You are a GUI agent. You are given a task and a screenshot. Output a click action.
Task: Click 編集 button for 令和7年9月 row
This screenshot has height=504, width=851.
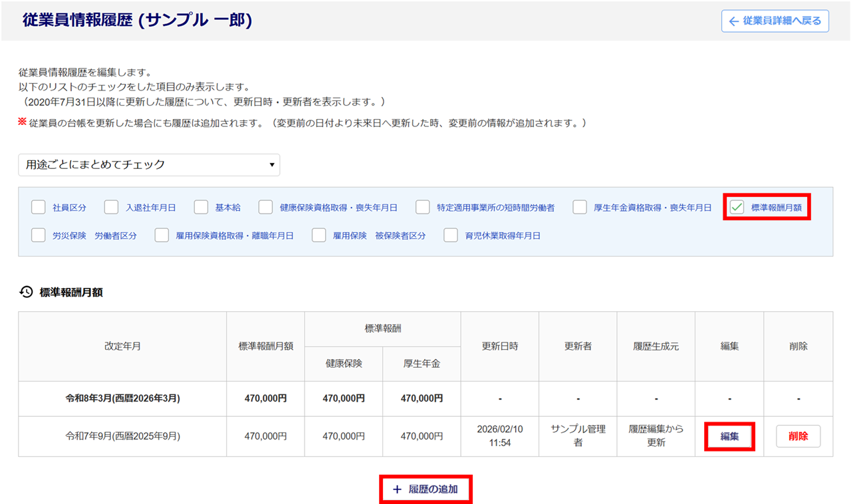[729, 436]
